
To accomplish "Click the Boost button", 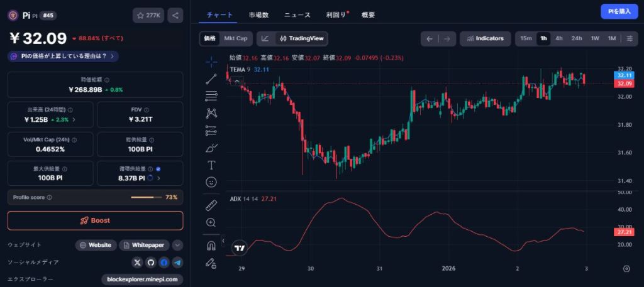I will click(x=96, y=220).
